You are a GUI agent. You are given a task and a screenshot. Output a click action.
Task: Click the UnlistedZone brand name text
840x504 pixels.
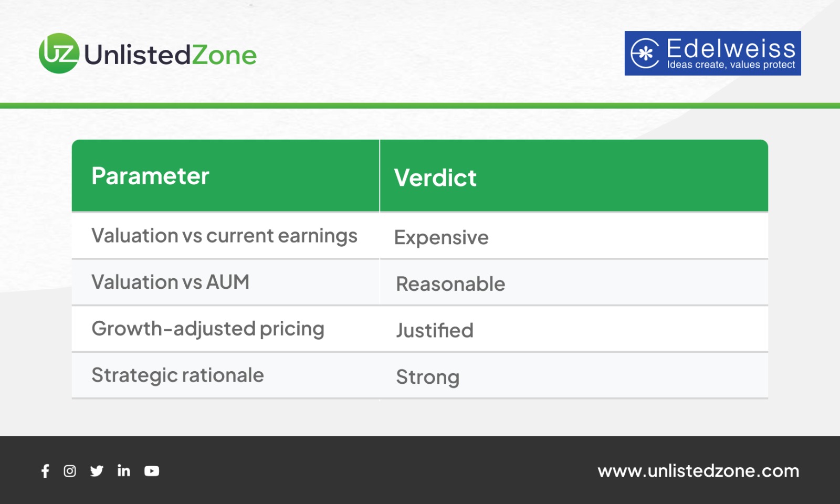point(170,55)
